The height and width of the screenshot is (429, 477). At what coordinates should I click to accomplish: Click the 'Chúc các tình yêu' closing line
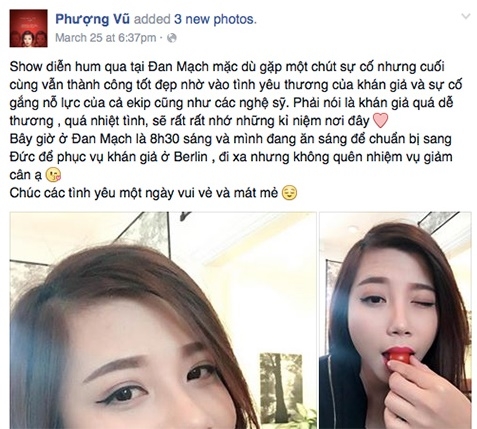coord(55,193)
